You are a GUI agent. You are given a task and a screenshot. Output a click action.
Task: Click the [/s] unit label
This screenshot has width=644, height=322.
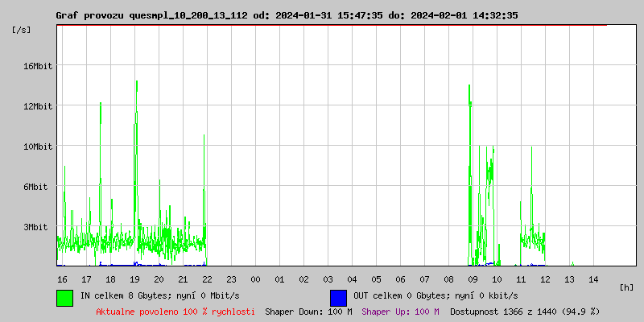tap(23, 30)
